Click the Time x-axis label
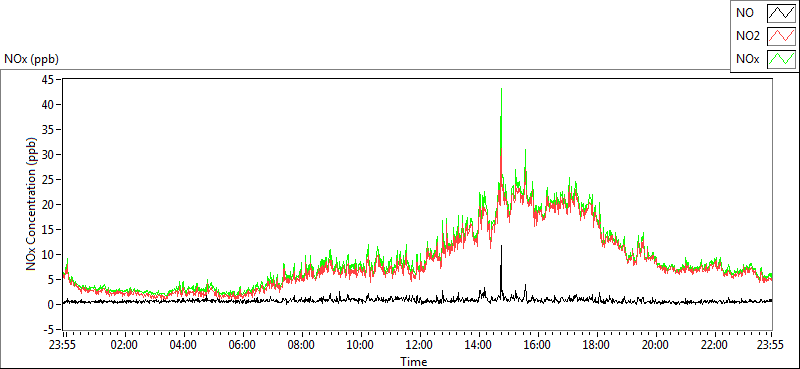This screenshot has height=369, width=800. click(x=413, y=362)
